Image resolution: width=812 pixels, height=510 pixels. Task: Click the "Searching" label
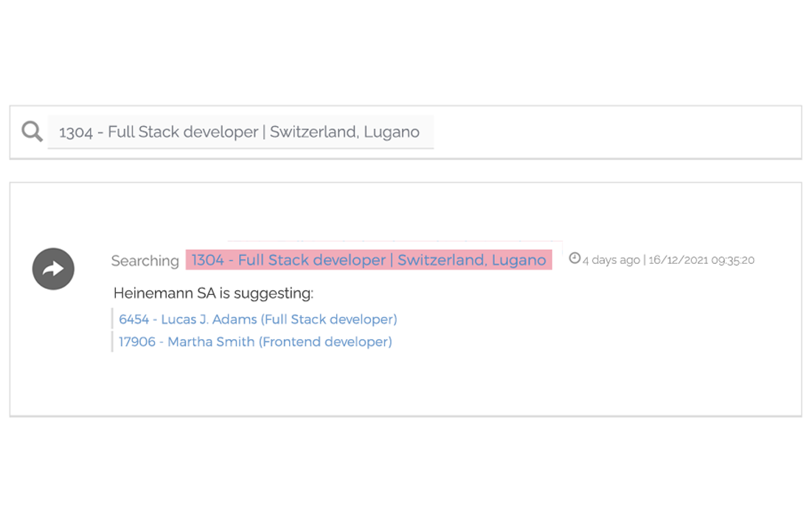tap(145, 261)
